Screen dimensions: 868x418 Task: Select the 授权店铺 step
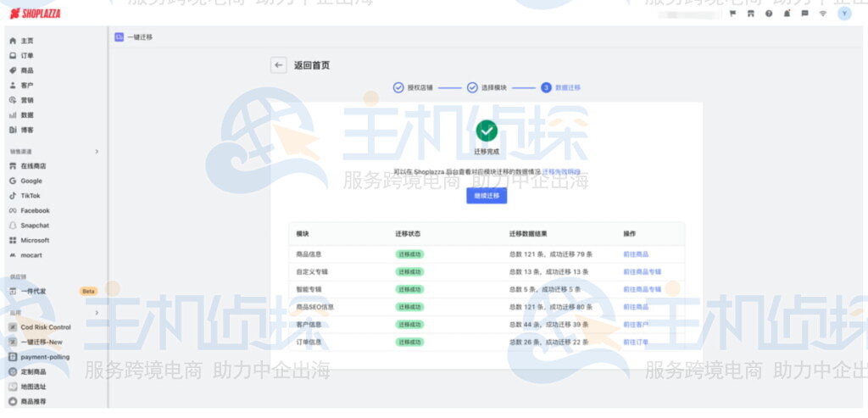click(413, 87)
